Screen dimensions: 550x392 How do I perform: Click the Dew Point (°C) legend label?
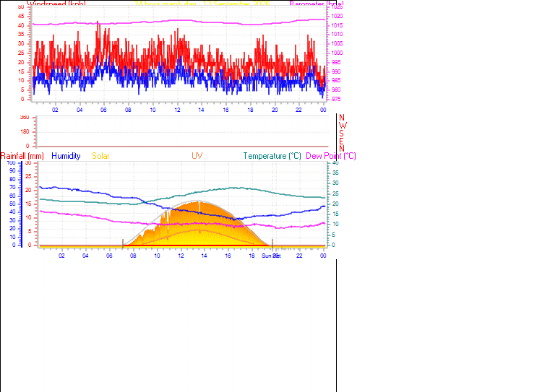[x=331, y=156]
